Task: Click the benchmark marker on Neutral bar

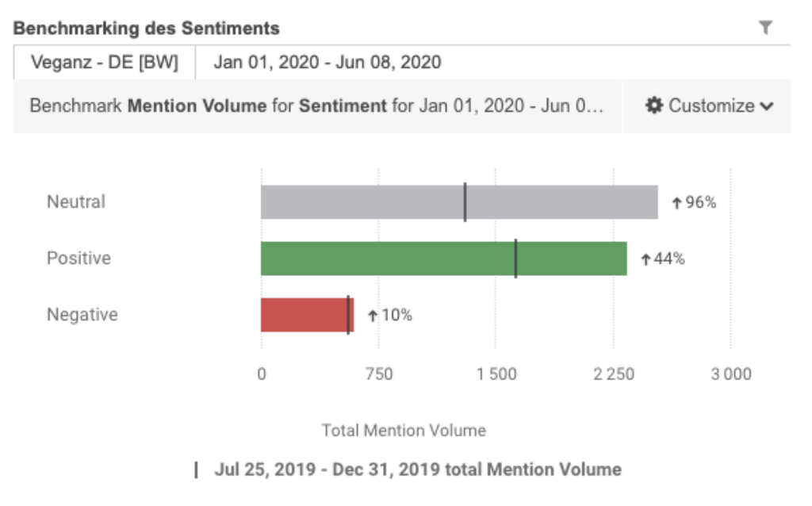Action: pos(465,202)
